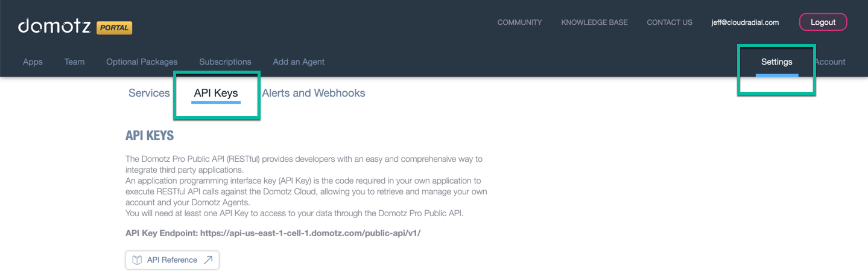
Task: Select Optional Packages in the navigation bar
Action: click(x=142, y=62)
